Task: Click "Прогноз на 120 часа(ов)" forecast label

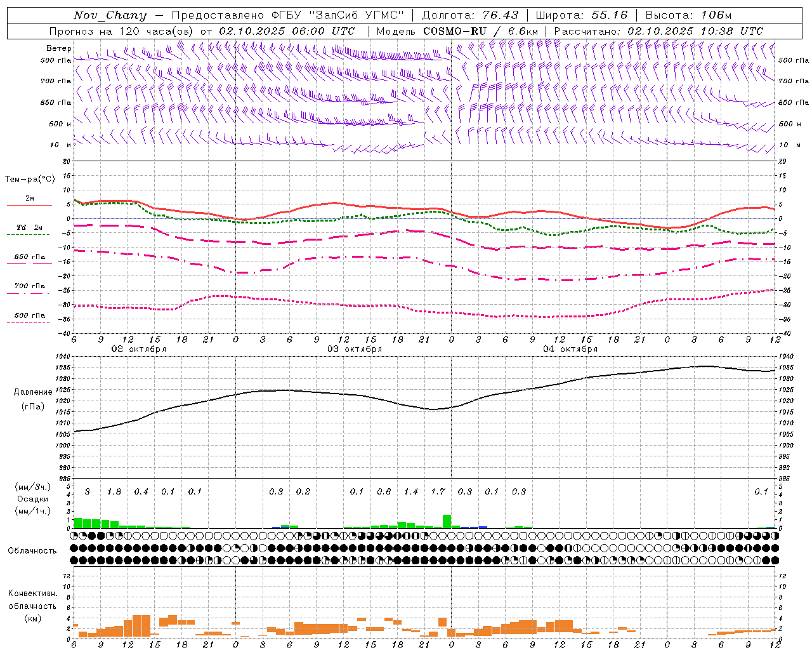Action: click(x=122, y=31)
